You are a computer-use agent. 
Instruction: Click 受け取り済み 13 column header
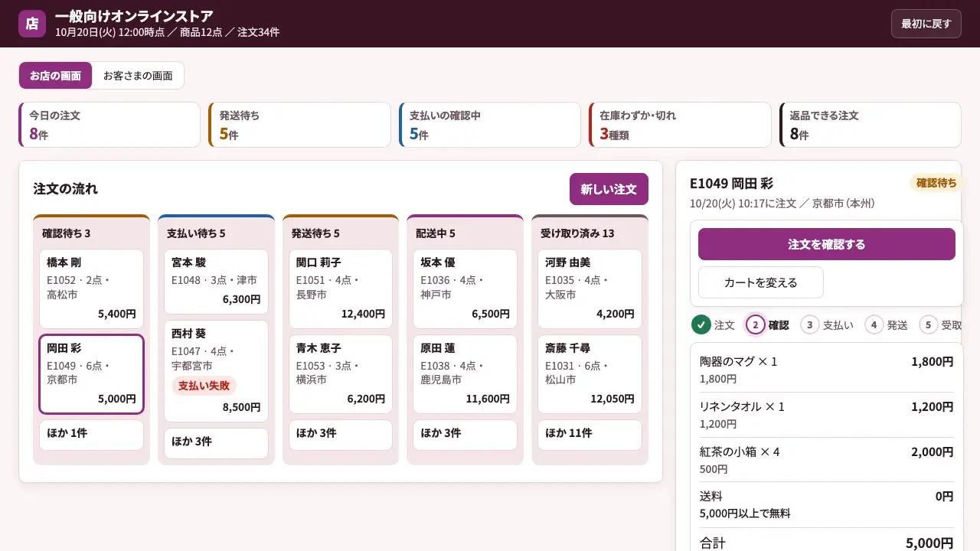pyautogui.click(x=577, y=233)
